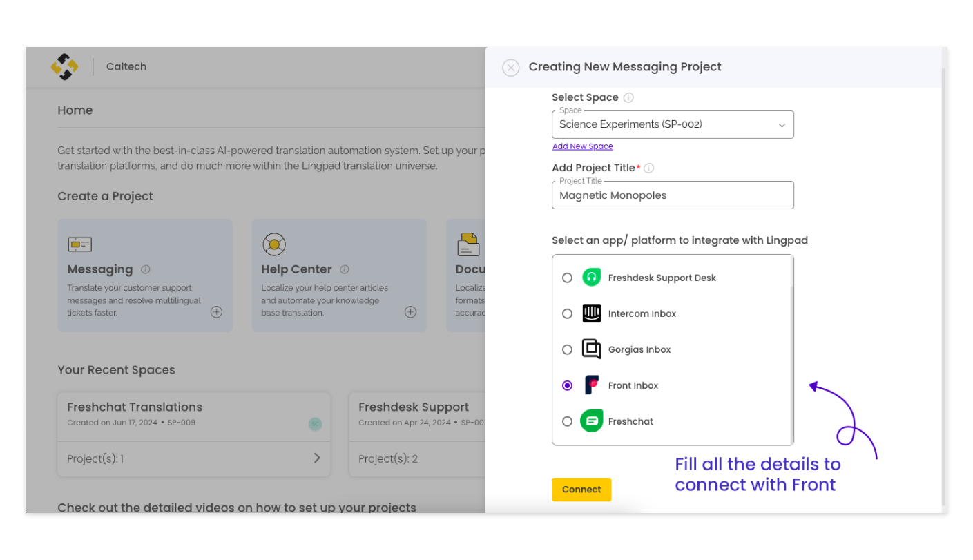Click the Front Inbox label text

coord(633,386)
